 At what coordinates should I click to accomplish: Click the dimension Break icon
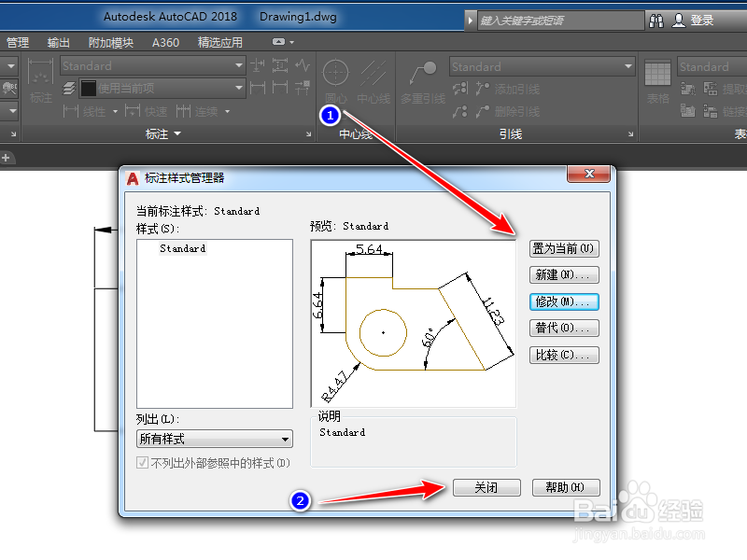click(258, 65)
